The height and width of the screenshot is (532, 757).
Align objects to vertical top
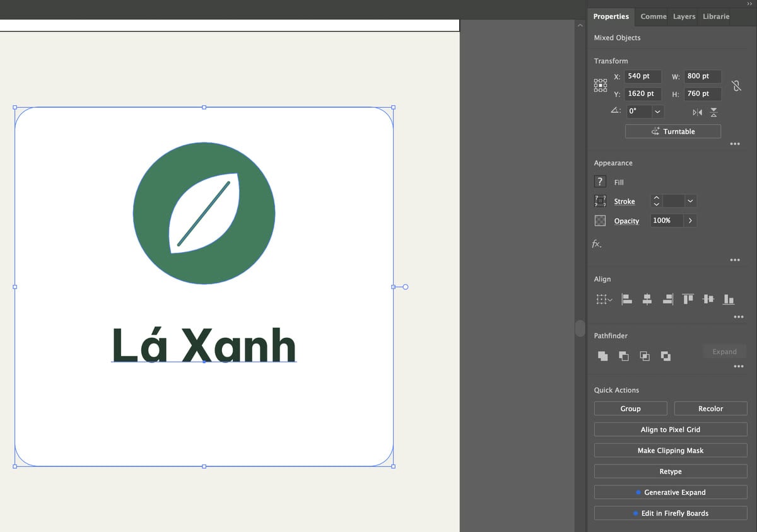click(688, 299)
